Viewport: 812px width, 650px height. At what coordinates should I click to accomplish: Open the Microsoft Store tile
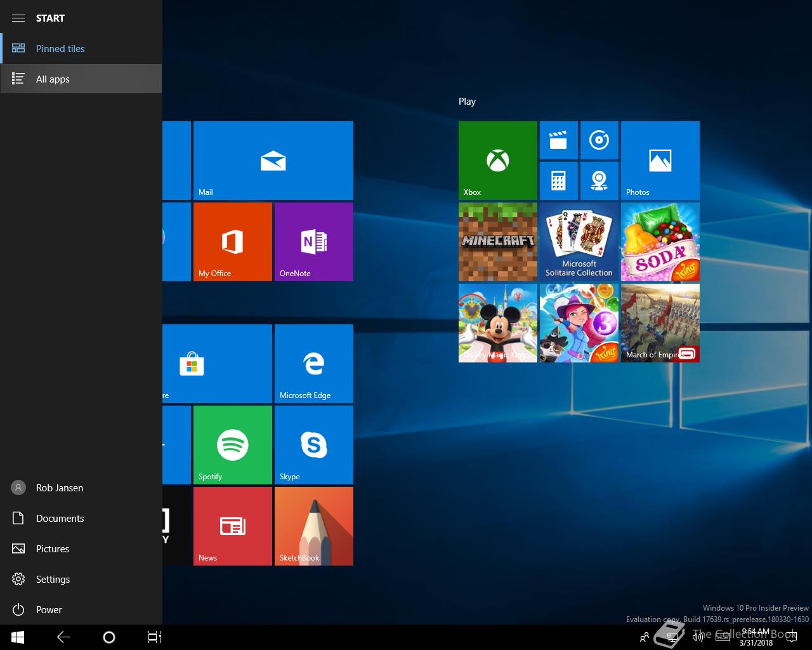(217, 364)
